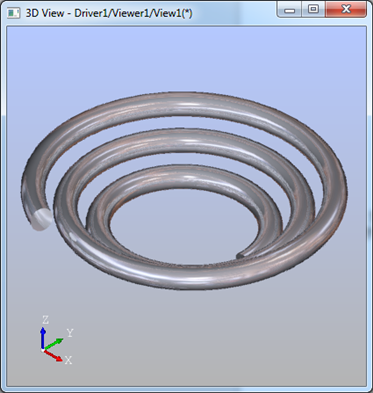Click the green Y axis arrow
Image resolution: width=373 pixels, height=393 pixels.
click(54, 344)
